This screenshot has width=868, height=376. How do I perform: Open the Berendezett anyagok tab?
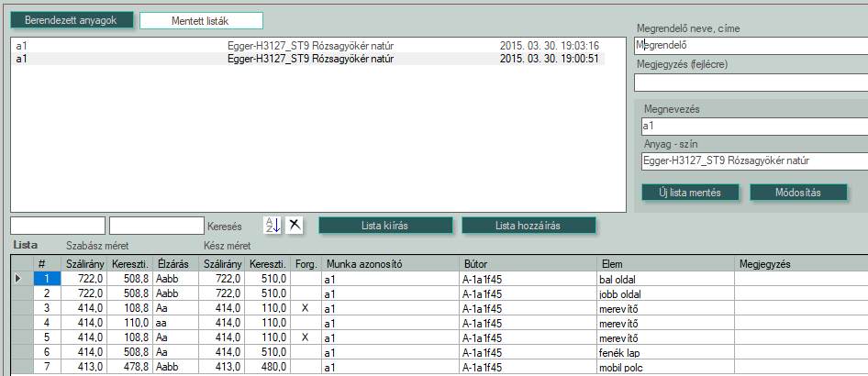point(72,20)
